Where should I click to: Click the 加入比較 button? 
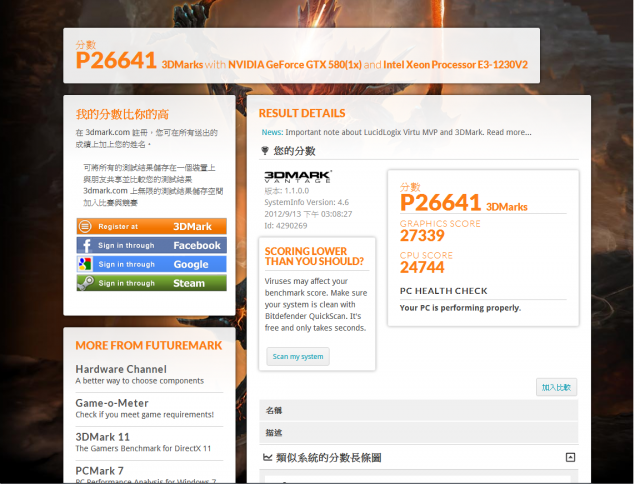(556, 387)
